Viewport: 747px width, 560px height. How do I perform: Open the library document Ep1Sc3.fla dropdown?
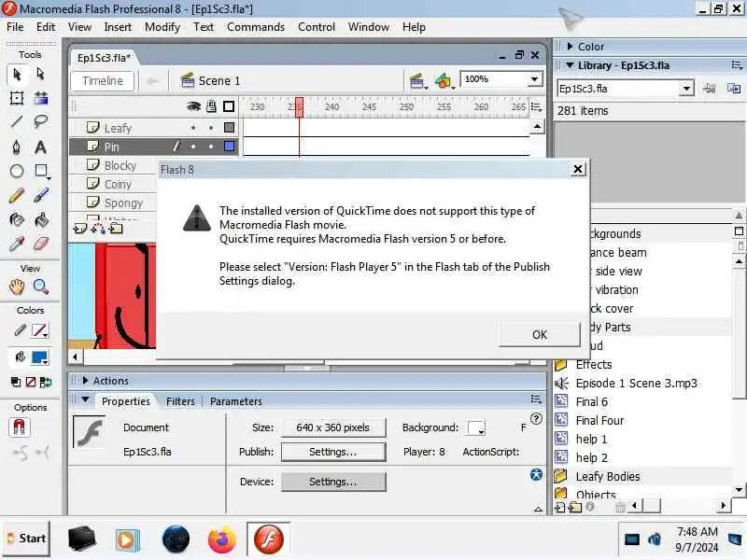[x=686, y=89]
